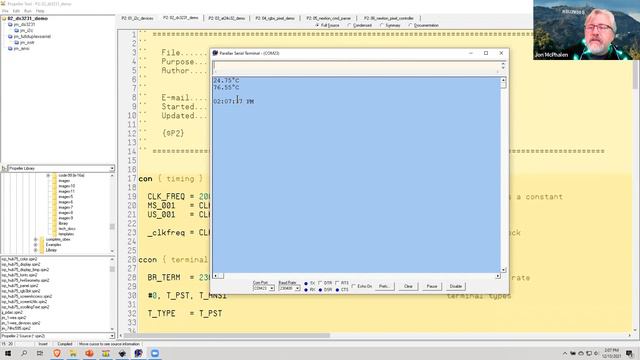Open the Brave browser from taskbar
Screen dimensions: 640x360
point(57,353)
